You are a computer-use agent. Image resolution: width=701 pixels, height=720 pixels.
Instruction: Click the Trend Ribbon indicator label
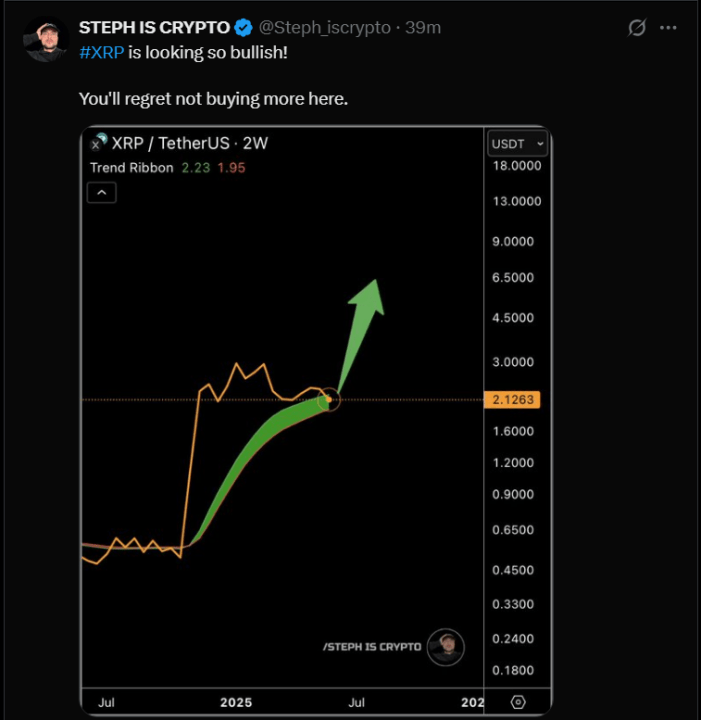coord(131,168)
